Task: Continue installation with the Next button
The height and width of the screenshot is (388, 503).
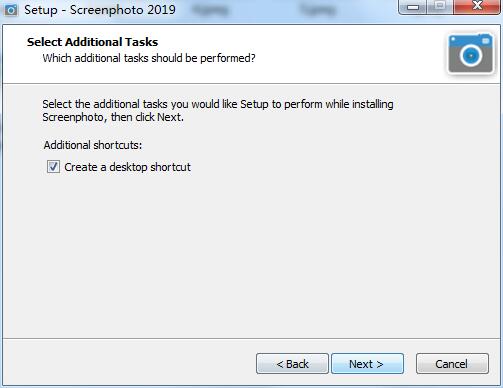Action: click(x=367, y=364)
